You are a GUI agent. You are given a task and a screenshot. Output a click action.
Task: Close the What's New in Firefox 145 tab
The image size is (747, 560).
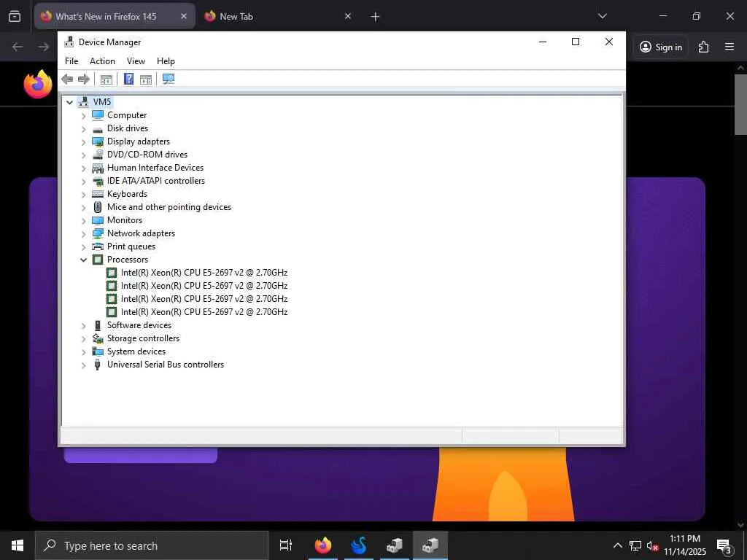tap(184, 16)
